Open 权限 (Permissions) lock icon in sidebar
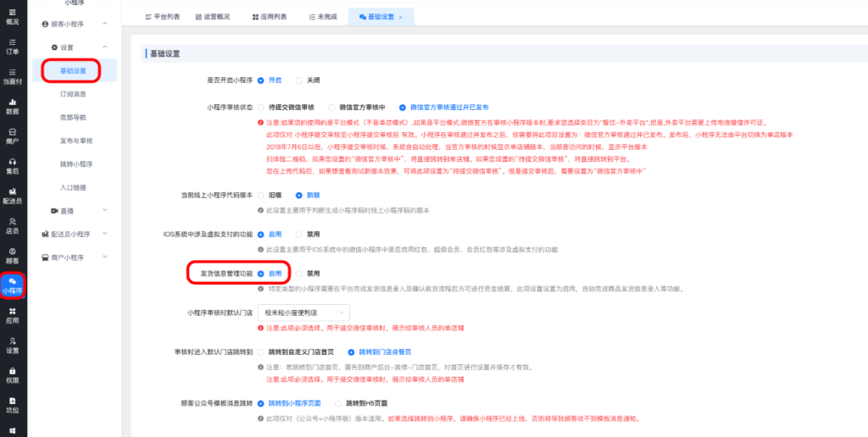868x437 pixels. (13, 375)
